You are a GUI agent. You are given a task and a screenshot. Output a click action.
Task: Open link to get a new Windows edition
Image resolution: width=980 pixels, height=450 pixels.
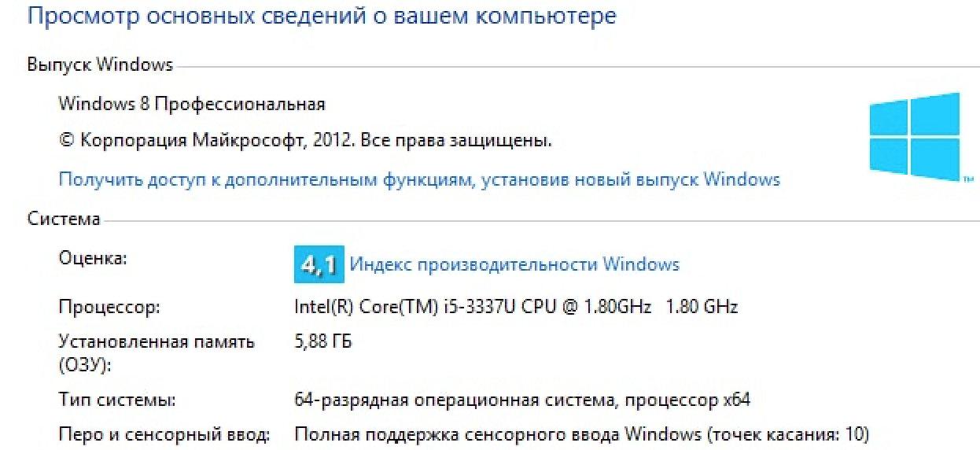[x=419, y=179]
